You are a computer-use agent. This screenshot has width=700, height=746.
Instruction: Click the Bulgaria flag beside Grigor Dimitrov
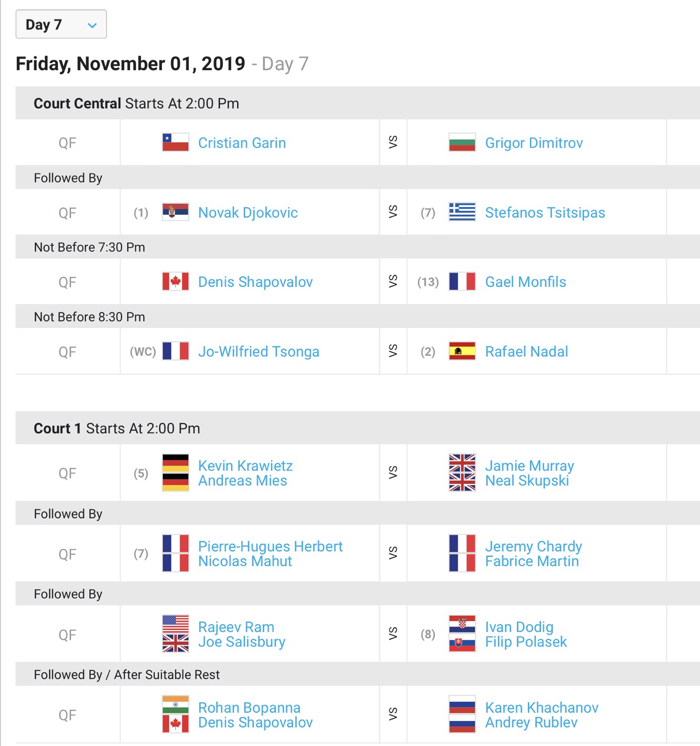(x=462, y=142)
